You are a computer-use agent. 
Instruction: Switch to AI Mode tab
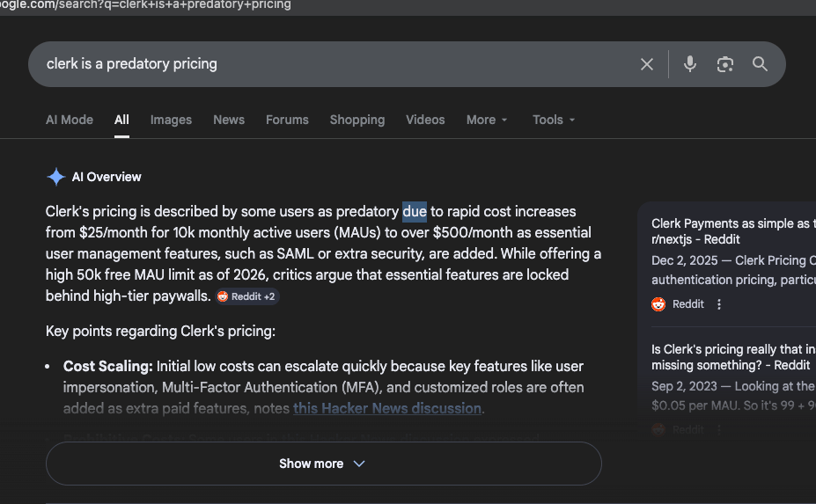point(70,120)
